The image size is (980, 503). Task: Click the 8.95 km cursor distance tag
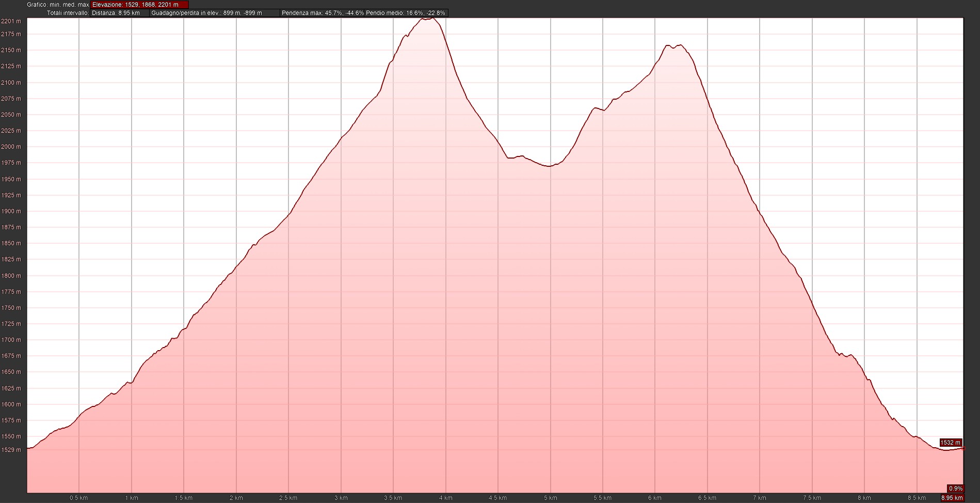click(952, 498)
